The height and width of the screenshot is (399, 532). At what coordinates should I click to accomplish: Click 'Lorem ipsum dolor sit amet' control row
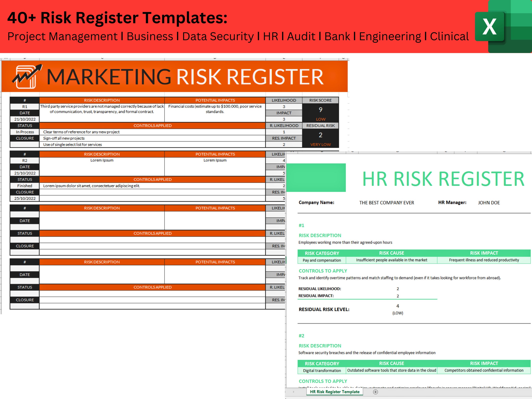coord(153,186)
